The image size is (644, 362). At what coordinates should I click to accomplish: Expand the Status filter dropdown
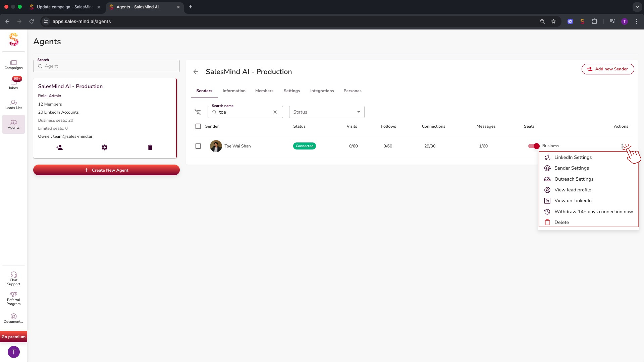click(326, 112)
